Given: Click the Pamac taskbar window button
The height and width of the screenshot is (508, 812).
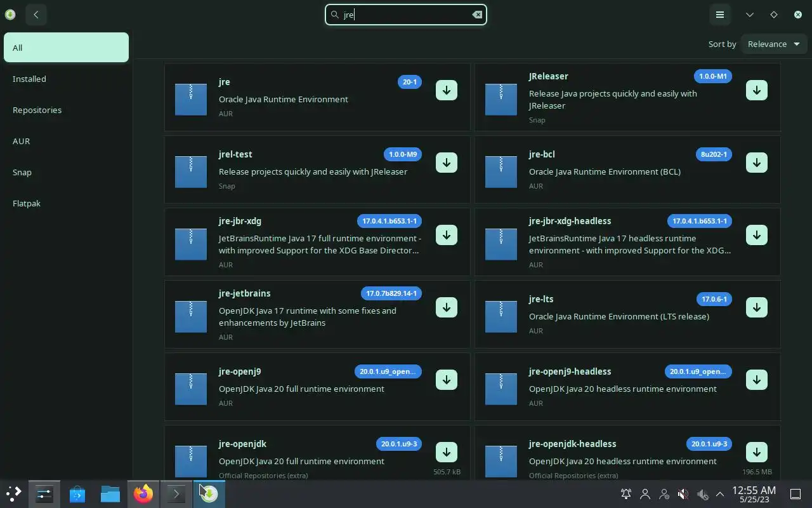Looking at the screenshot, I should (x=209, y=493).
